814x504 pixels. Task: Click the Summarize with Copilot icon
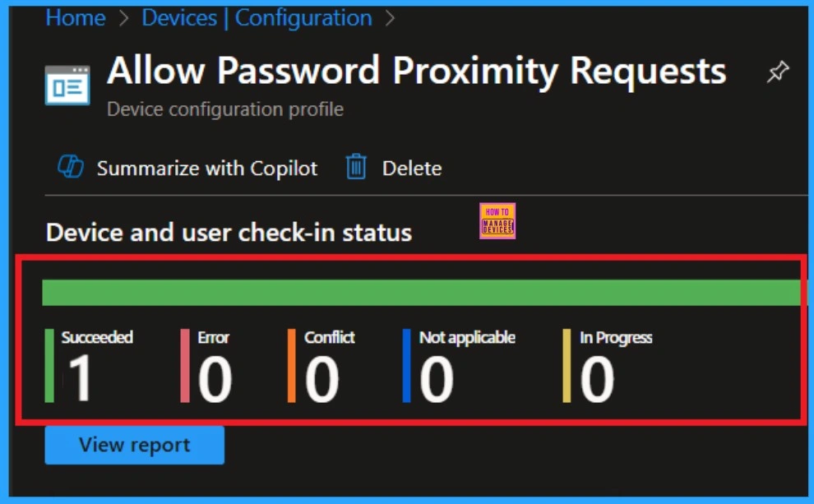click(x=71, y=168)
